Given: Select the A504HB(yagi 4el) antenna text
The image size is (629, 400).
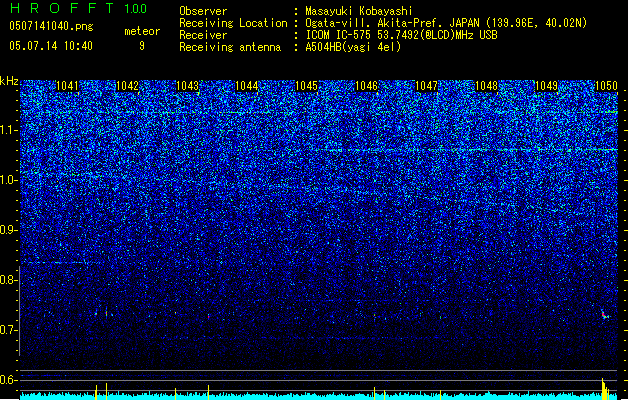Looking at the screenshot, I should click(x=353, y=47).
